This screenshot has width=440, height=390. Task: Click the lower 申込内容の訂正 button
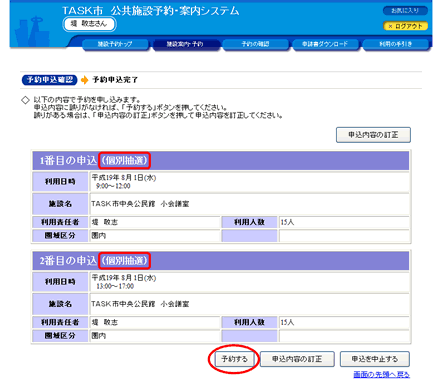click(x=297, y=359)
